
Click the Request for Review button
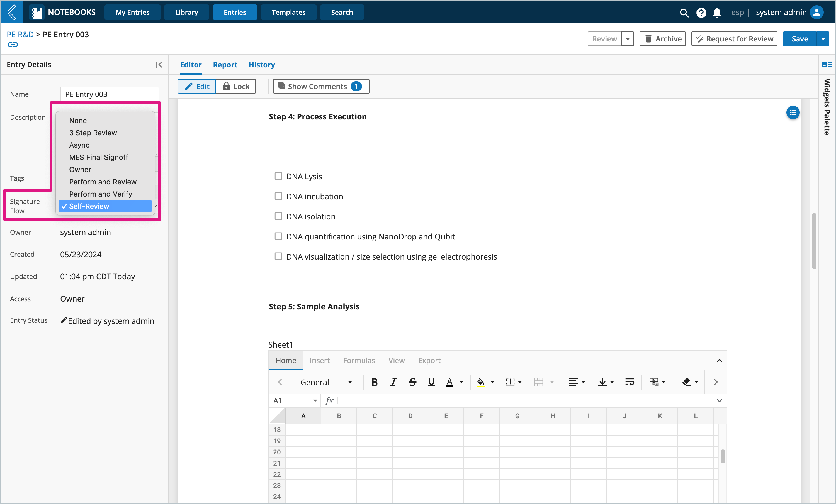tap(734, 39)
